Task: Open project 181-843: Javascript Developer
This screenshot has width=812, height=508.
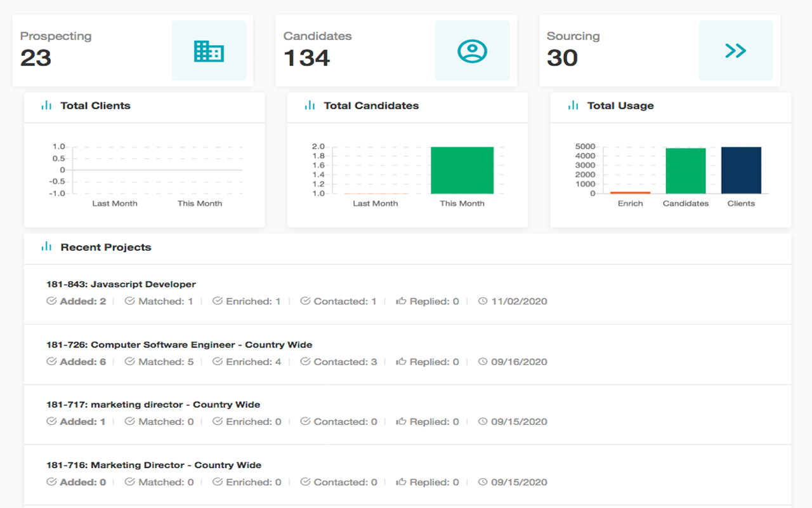Action: pos(121,284)
